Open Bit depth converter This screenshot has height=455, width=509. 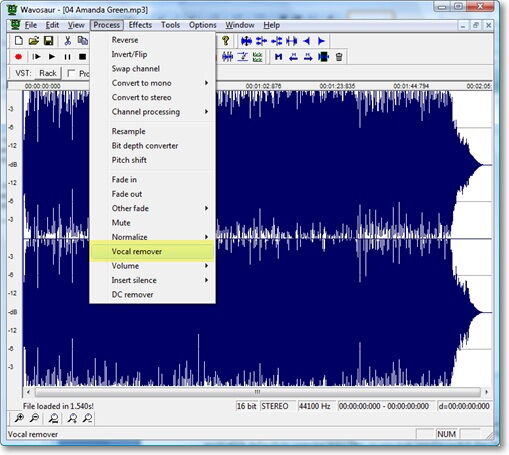[153, 146]
